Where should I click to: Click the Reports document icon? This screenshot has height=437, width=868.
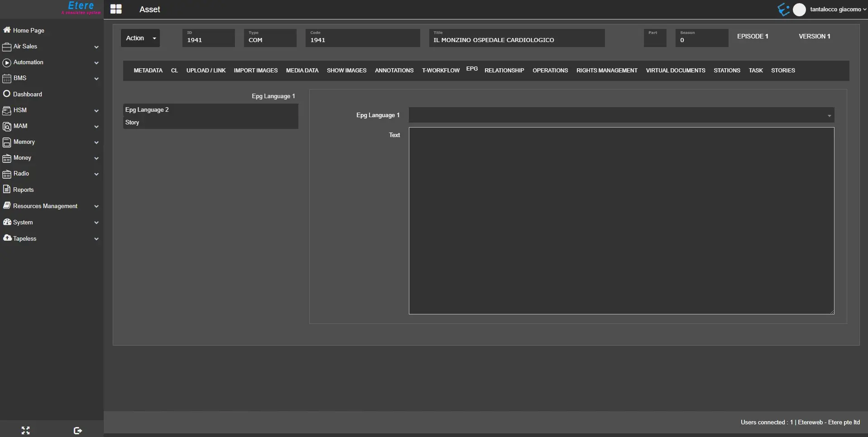[7, 189]
